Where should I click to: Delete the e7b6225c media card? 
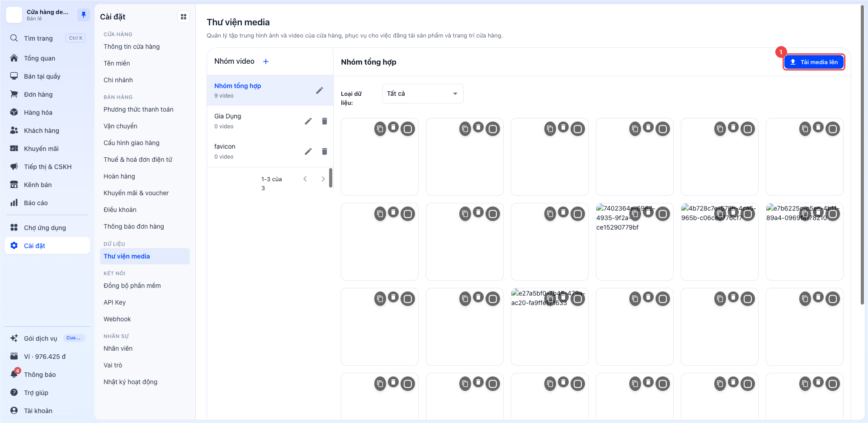tap(818, 212)
